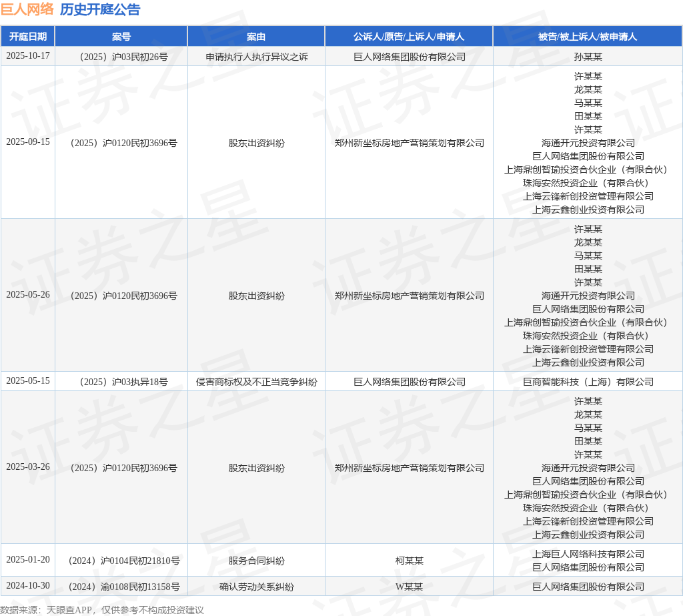Select the 案号 column header

pyautogui.click(x=121, y=37)
